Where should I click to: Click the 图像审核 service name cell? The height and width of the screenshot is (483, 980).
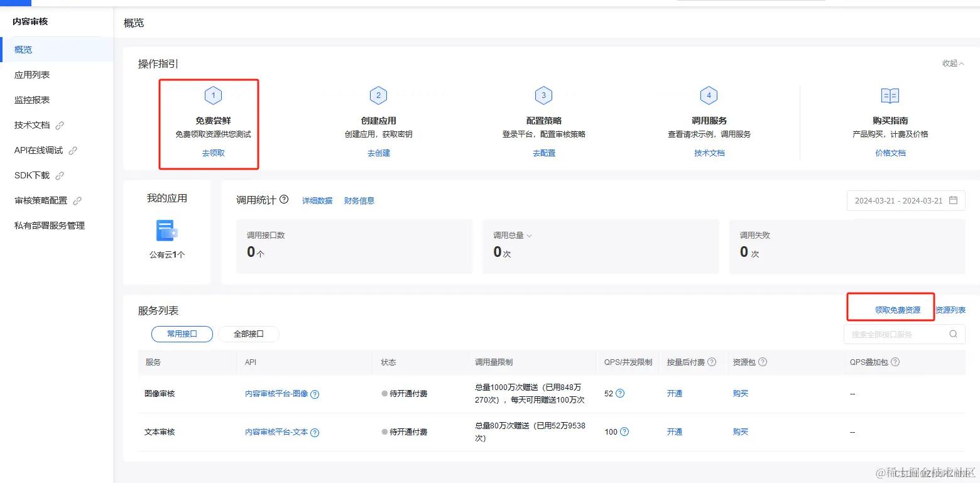160,394
